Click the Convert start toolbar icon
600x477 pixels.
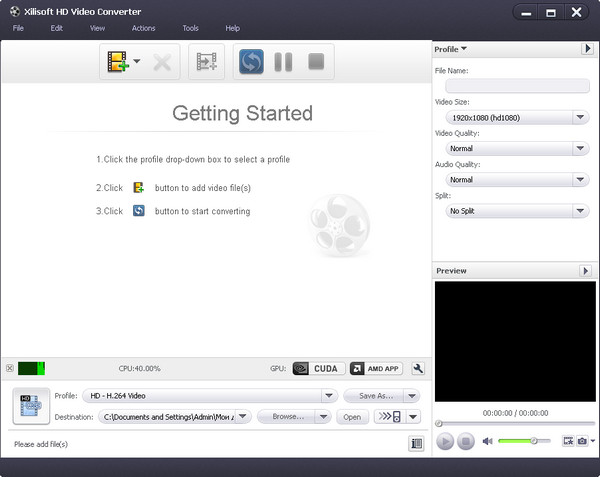pyautogui.click(x=249, y=62)
